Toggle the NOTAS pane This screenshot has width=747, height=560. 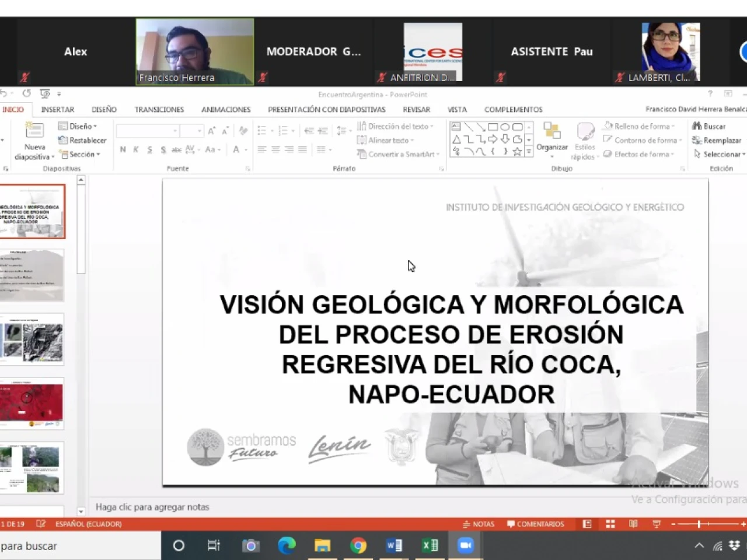479,524
